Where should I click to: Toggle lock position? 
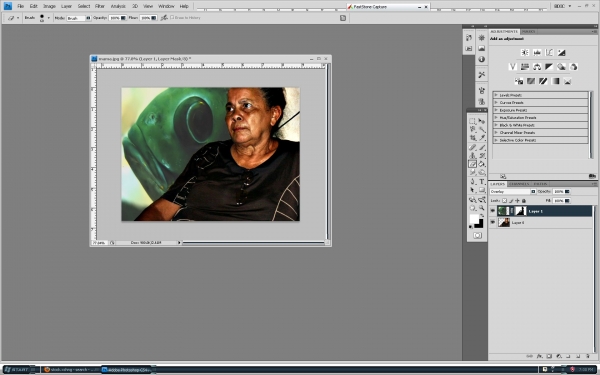click(x=517, y=201)
